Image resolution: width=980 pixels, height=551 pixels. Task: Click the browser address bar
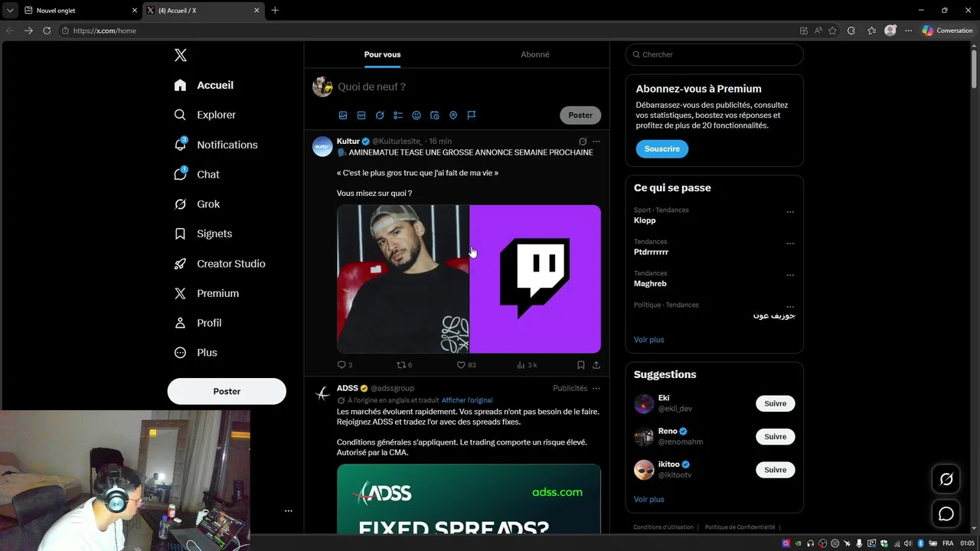(x=429, y=31)
